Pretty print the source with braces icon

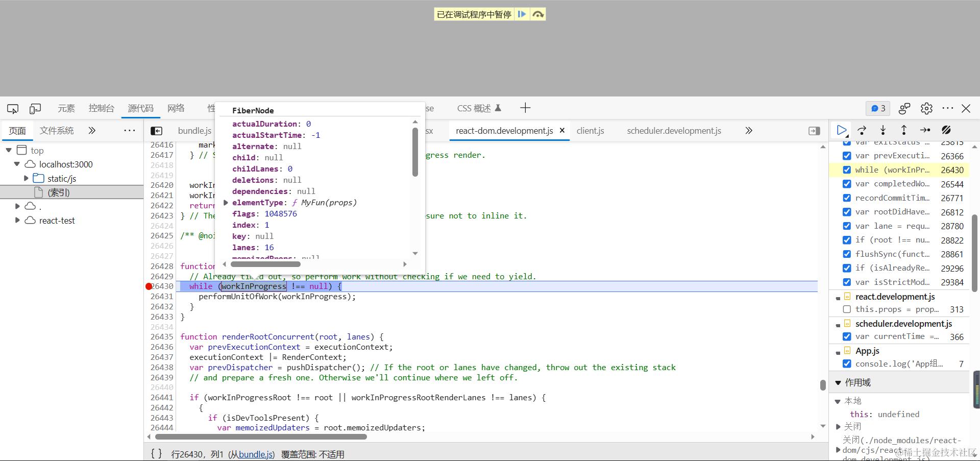coord(157,453)
